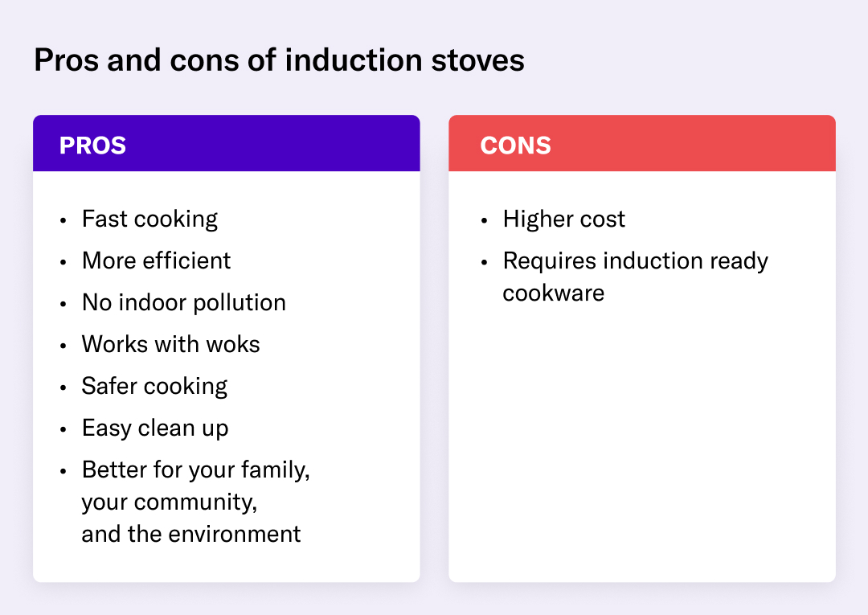Select the "and the environment" line
Image resolution: width=868 pixels, height=615 pixels.
pos(191,534)
